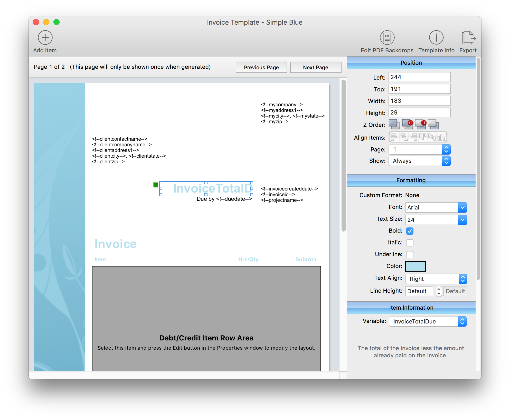Viewport: 510px width, 420px height.
Task: Click the green variable marker beside InvoiceTotalDue
Action: coord(156,185)
